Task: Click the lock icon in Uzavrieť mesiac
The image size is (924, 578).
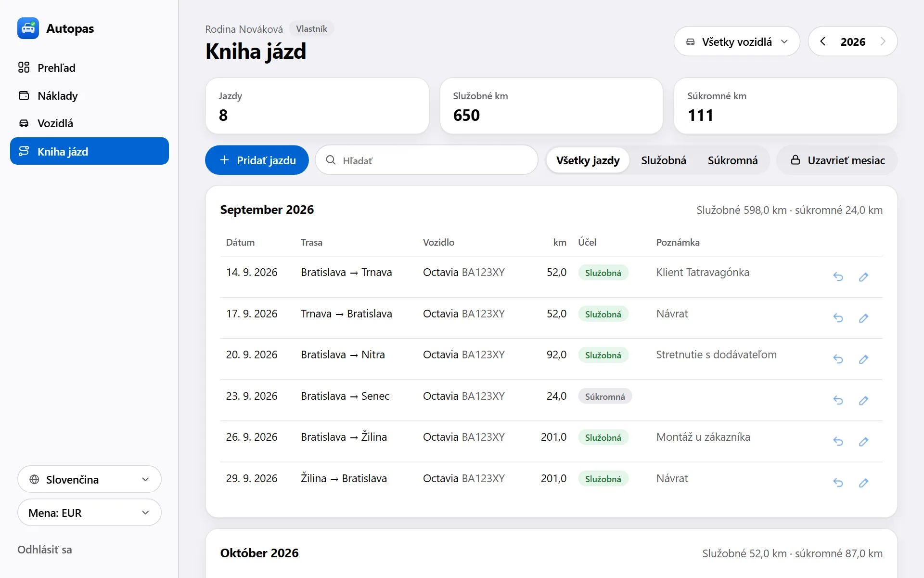Action: (x=796, y=160)
